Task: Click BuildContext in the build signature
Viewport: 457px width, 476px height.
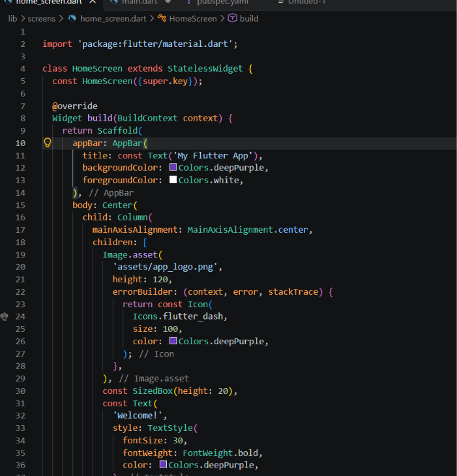Action: click(147, 118)
